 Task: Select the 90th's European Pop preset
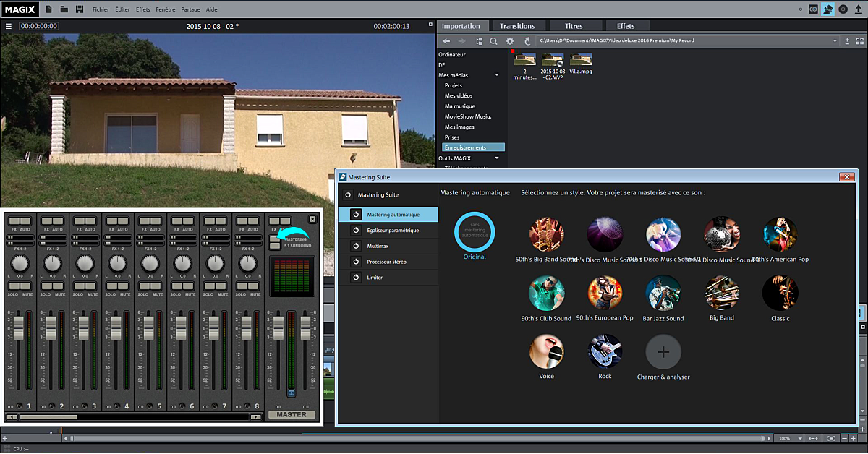[x=605, y=294]
